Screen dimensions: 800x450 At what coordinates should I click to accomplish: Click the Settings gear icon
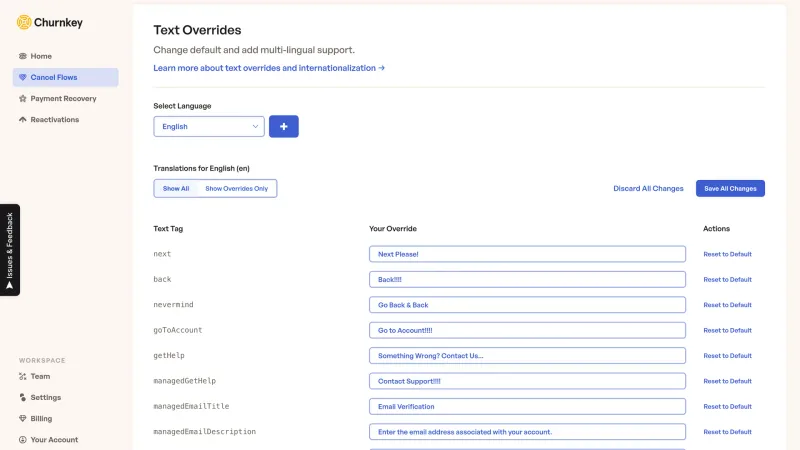(22, 397)
